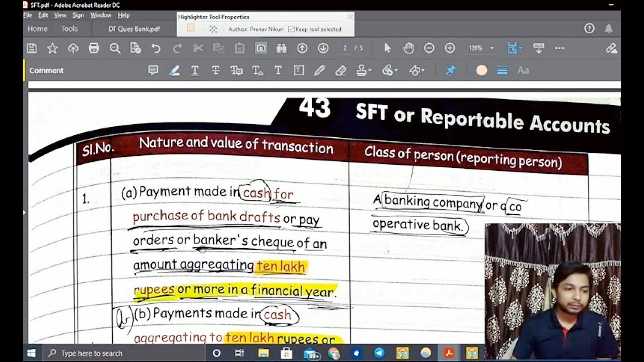The height and width of the screenshot is (362, 644).
Task: Switch to the Home tab
Action: 37,29
